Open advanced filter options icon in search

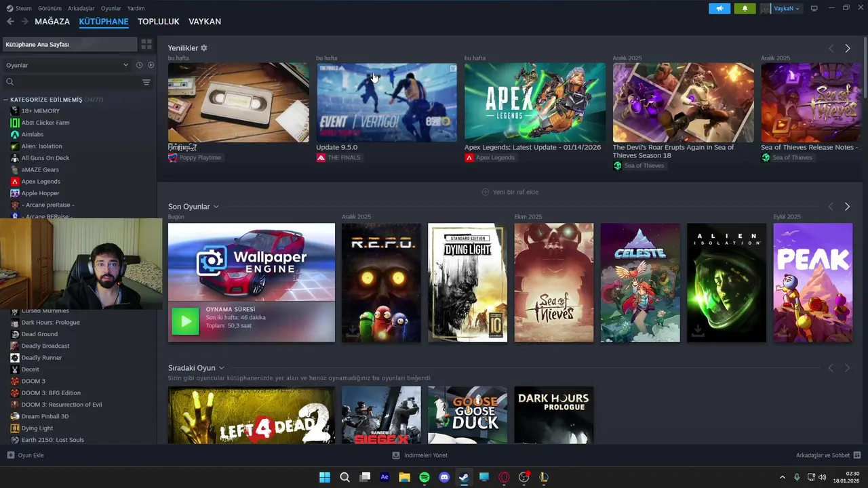pos(146,82)
